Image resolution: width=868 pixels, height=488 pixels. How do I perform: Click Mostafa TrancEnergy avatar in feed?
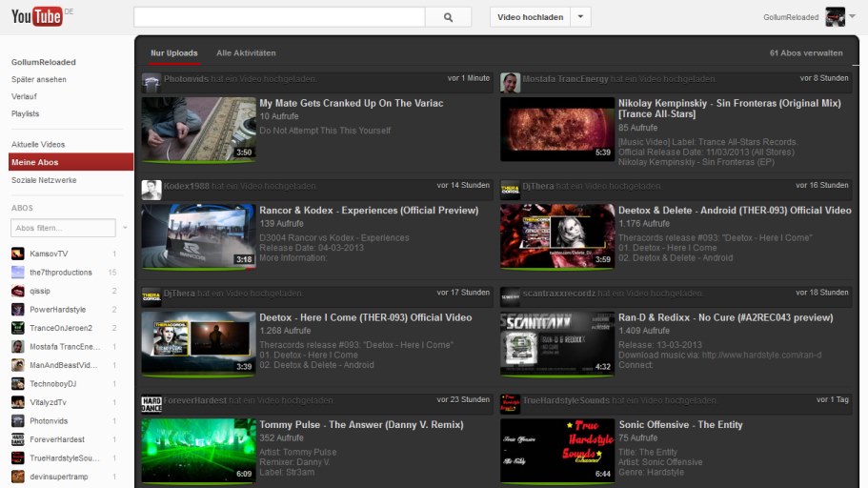click(510, 83)
